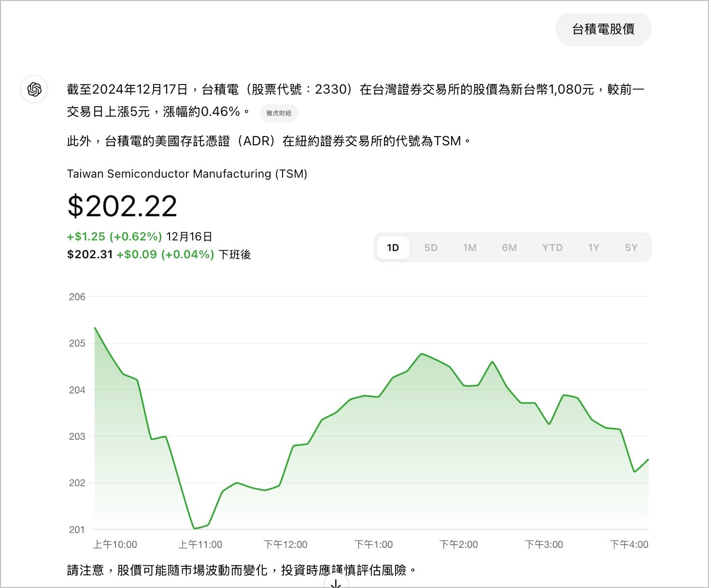Screen dimensions: 709x588
Task: Click the +$0.09 (+0.04%) after-hours change
Action: coord(165,254)
